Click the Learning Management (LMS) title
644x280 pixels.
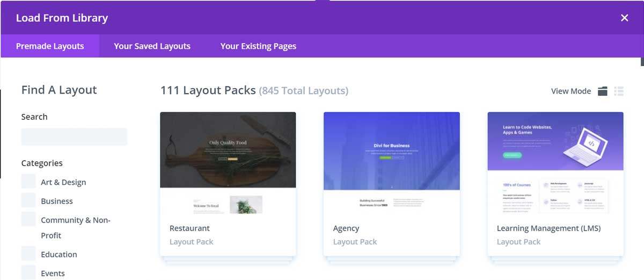548,228
